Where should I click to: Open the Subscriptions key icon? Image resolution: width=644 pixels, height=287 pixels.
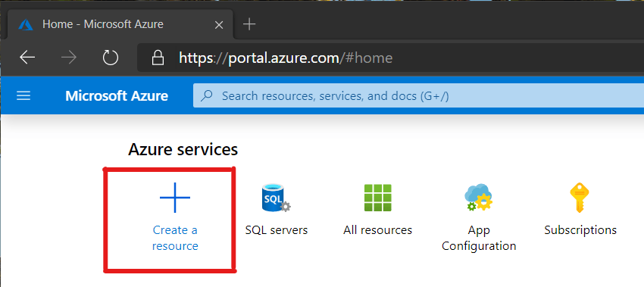click(x=580, y=198)
